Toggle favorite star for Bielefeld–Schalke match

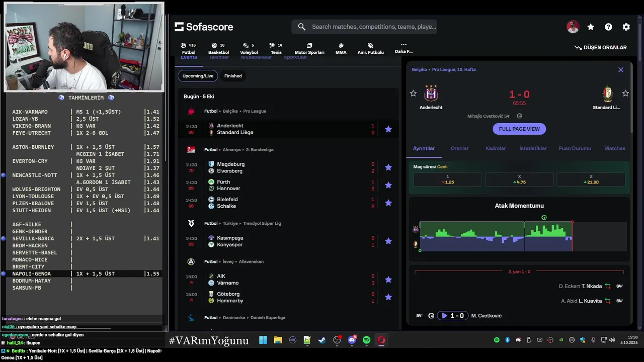coord(388,203)
